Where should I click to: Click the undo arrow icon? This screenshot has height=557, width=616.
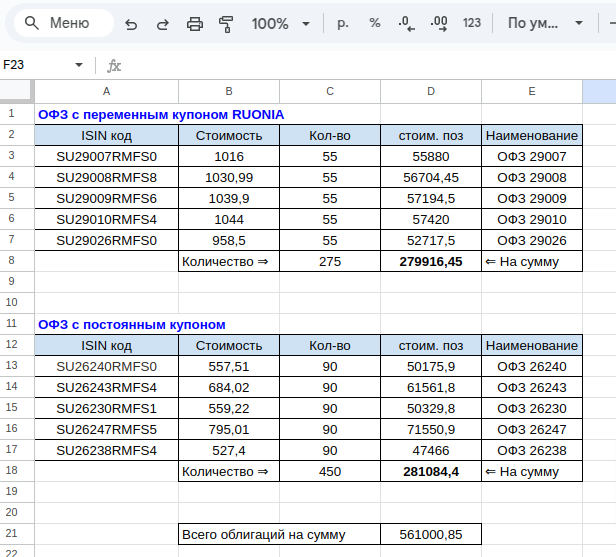132,23
